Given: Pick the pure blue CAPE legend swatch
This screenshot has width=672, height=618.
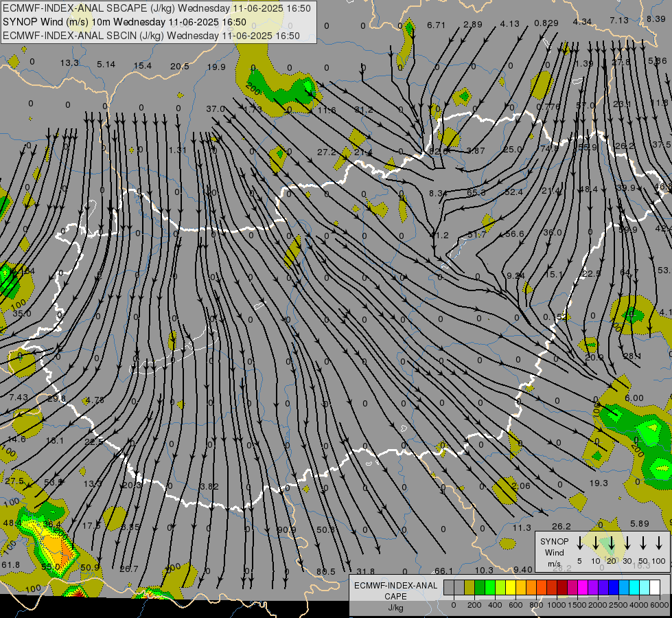Looking at the screenshot, I should click(614, 587).
